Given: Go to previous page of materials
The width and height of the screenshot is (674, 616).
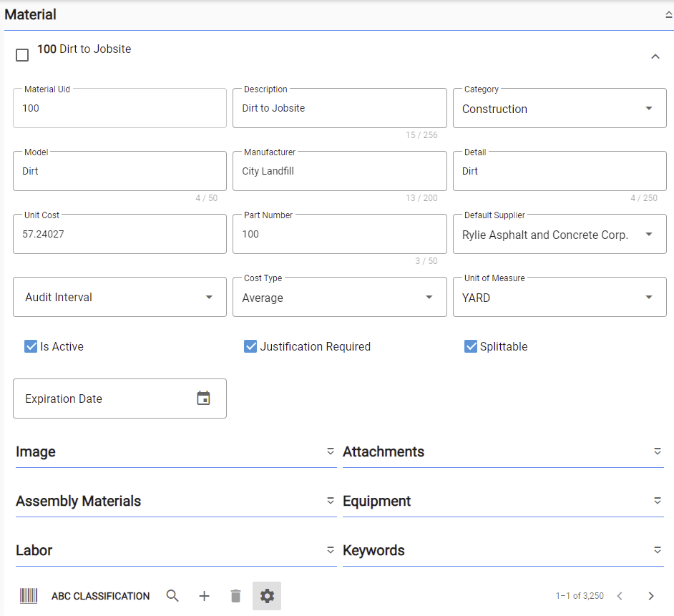Looking at the screenshot, I should (620, 596).
